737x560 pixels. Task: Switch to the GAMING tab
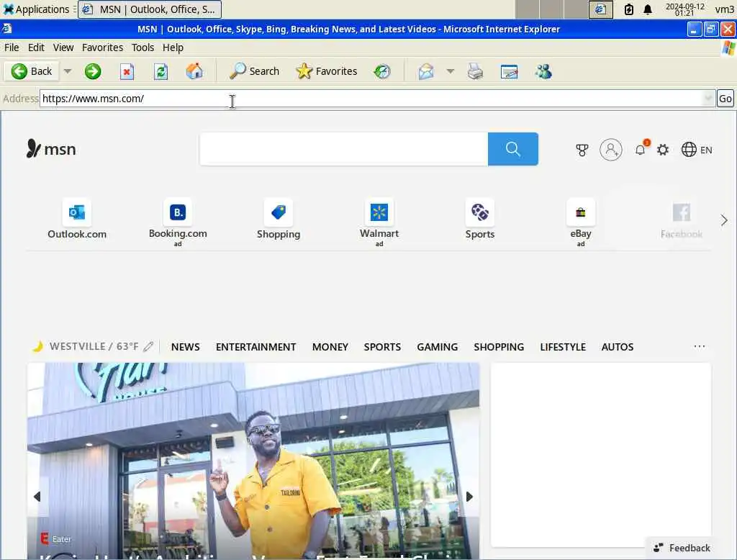437,347
